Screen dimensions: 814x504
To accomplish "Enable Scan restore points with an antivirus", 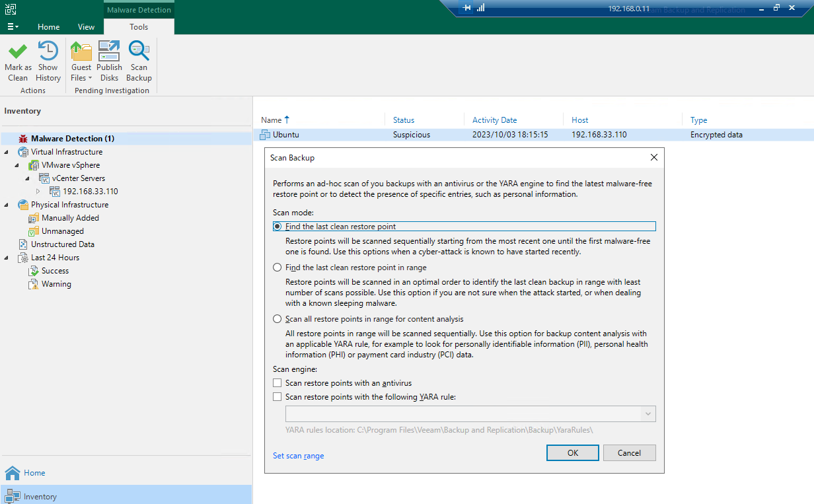I will coord(277,383).
